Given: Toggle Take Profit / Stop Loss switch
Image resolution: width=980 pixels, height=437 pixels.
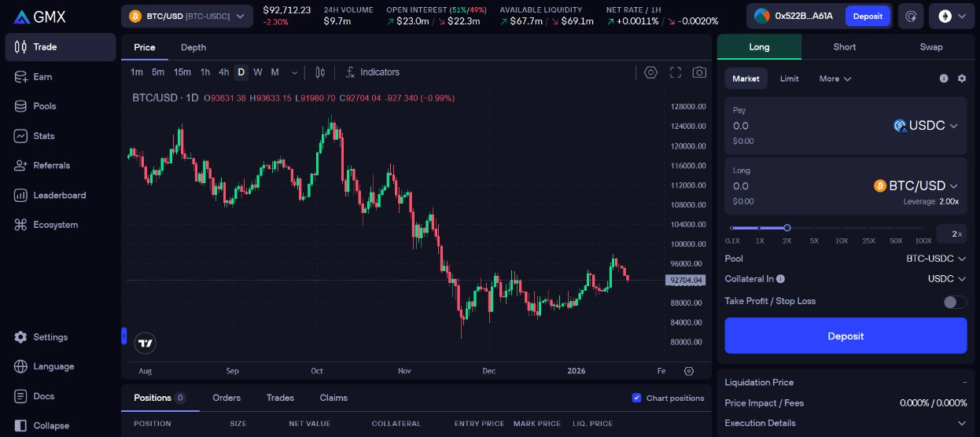Looking at the screenshot, I should [955, 302].
